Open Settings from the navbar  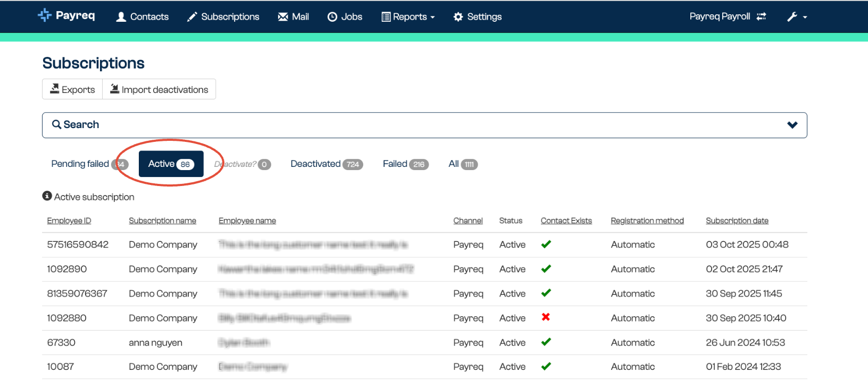(477, 17)
